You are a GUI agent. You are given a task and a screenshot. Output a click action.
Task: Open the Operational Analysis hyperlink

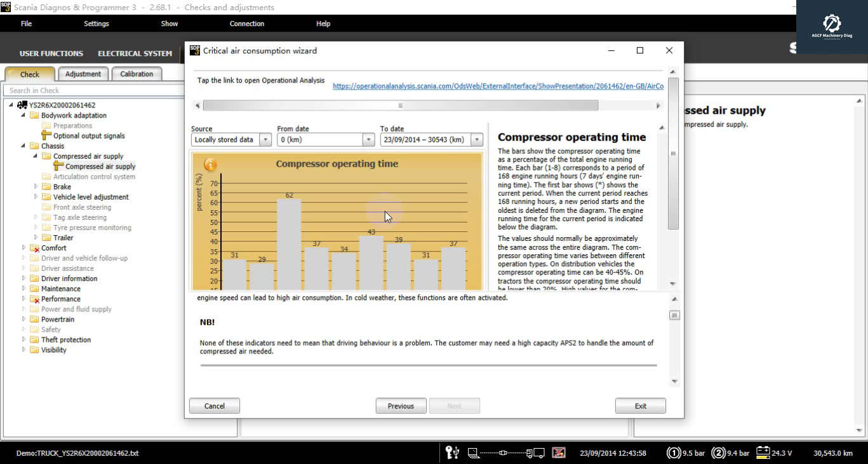click(x=498, y=86)
